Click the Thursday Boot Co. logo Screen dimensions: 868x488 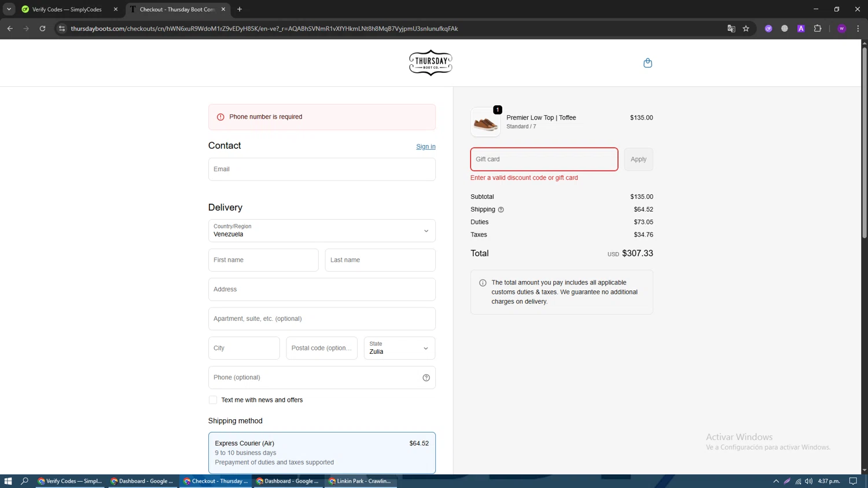pos(431,62)
